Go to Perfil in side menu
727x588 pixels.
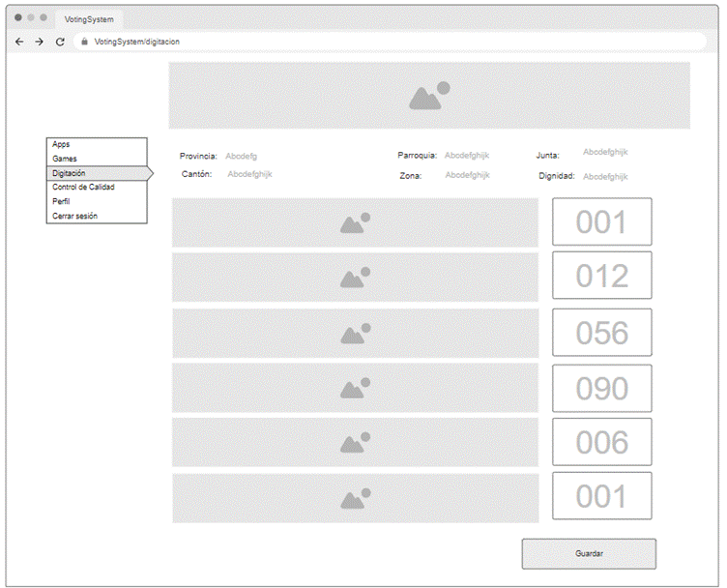click(61, 201)
